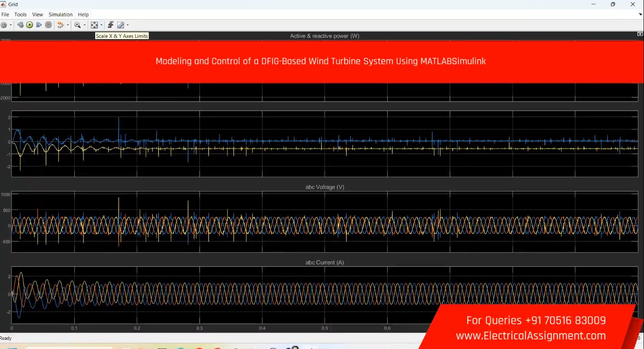
Task: Open the View menu
Action: (x=37, y=15)
